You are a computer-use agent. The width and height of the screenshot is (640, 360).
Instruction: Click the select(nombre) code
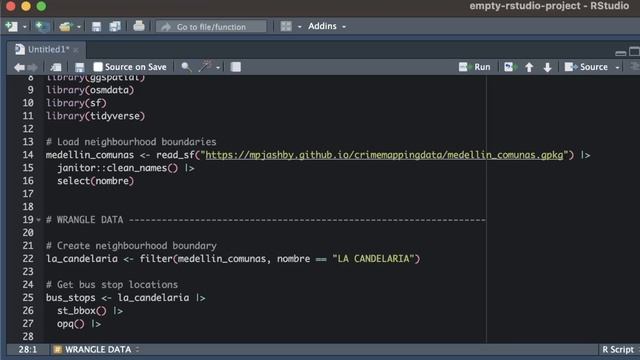click(95, 181)
